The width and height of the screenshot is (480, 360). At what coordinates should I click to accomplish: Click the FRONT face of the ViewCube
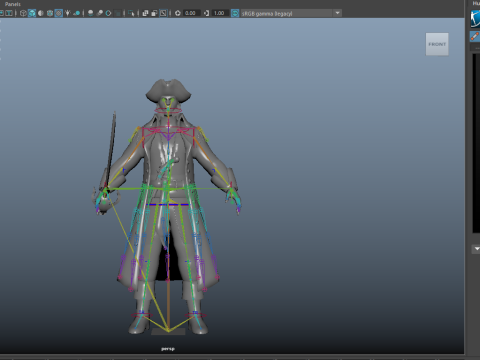437,44
